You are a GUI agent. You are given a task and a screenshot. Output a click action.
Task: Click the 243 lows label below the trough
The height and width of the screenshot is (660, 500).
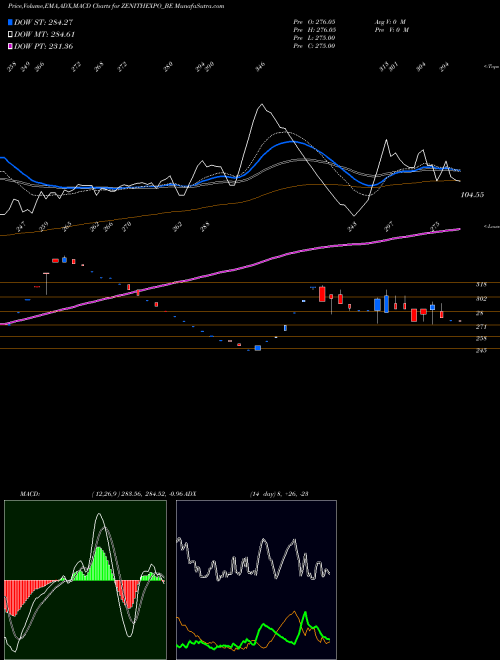[352, 226]
